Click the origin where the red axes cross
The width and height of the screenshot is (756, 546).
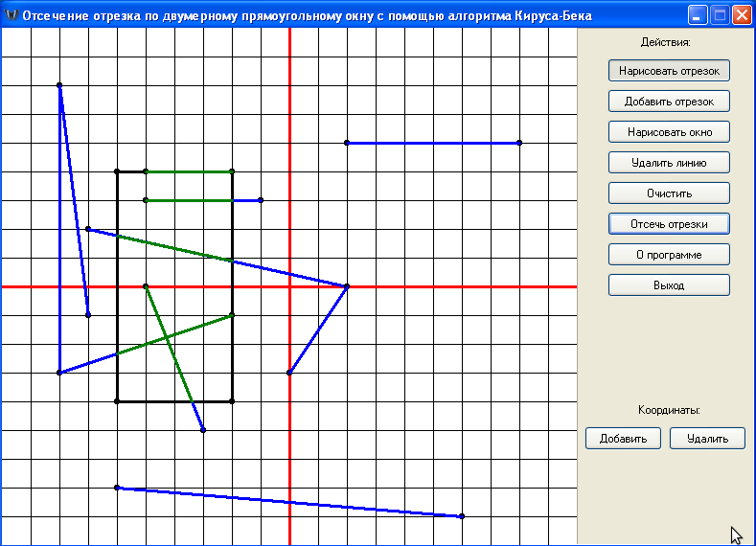[x=289, y=286]
